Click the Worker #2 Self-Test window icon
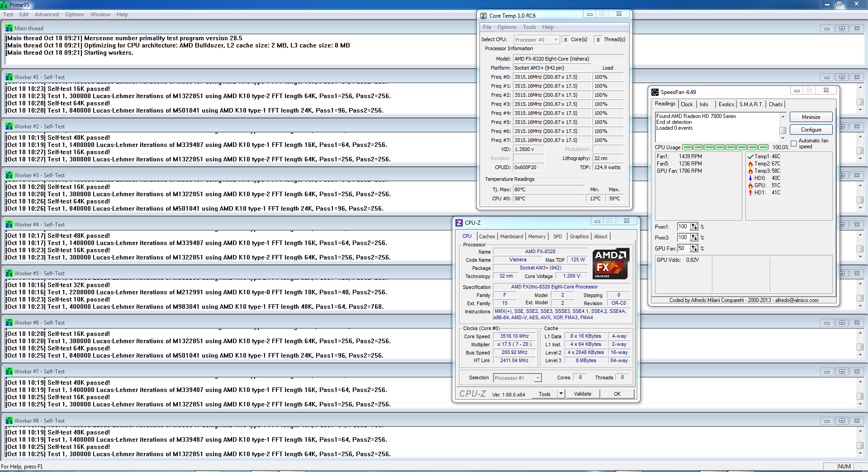 tap(9, 126)
